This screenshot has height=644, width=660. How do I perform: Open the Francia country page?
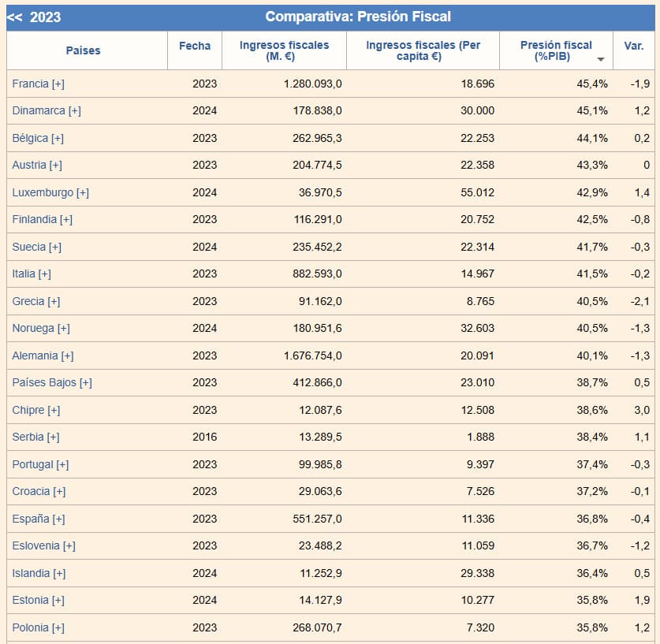(x=29, y=84)
